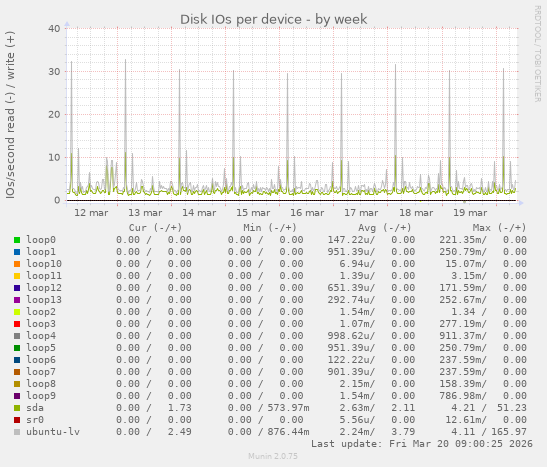The image size is (547, 467).
Task: Select the loop13 legend label
Action: [44, 300]
